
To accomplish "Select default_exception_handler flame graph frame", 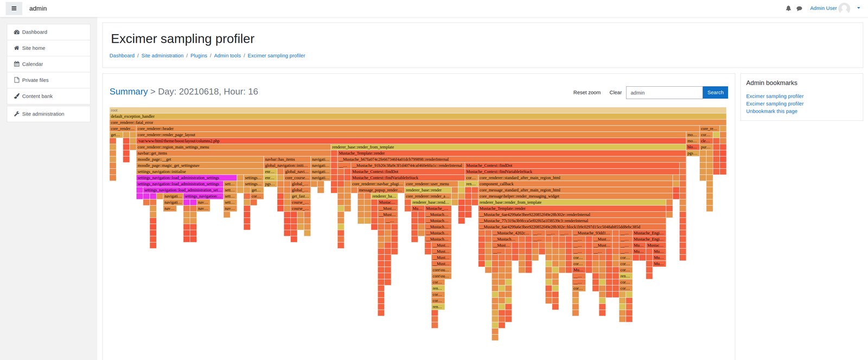I will [418, 116].
